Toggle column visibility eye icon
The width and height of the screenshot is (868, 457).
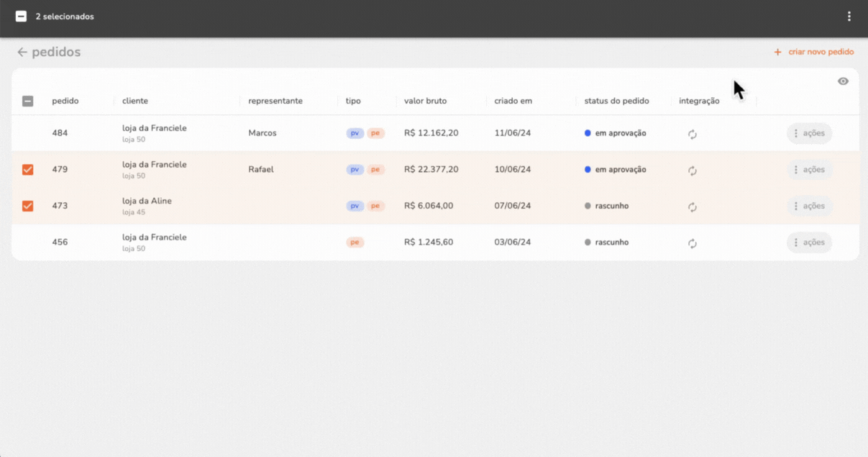point(843,81)
